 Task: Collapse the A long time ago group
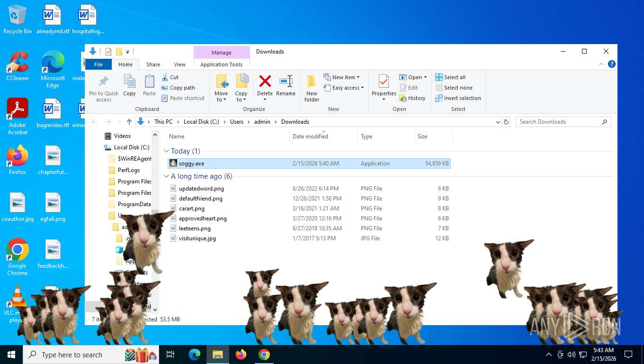(x=166, y=176)
